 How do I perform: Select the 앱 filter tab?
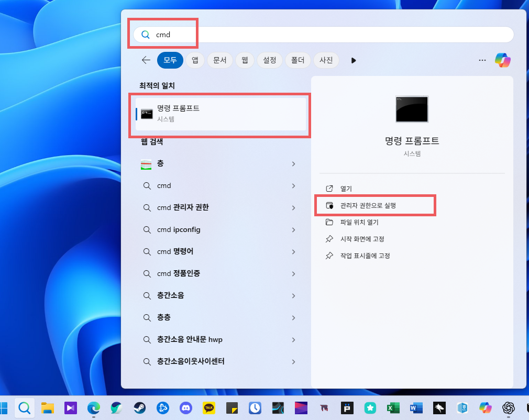click(x=195, y=60)
